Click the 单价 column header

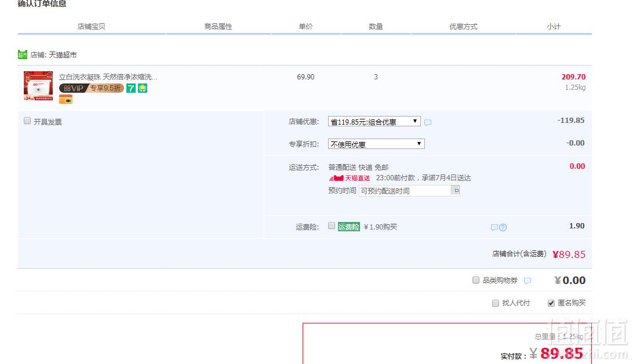pos(305,26)
